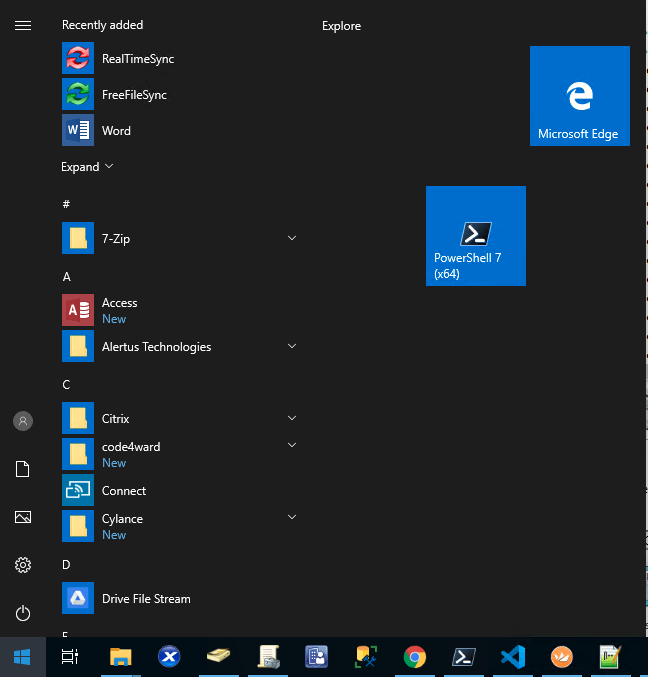The width and height of the screenshot is (648, 677).
Task: Open the notepad-with-pencil taskbar app
Action: [x=610, y=657]
